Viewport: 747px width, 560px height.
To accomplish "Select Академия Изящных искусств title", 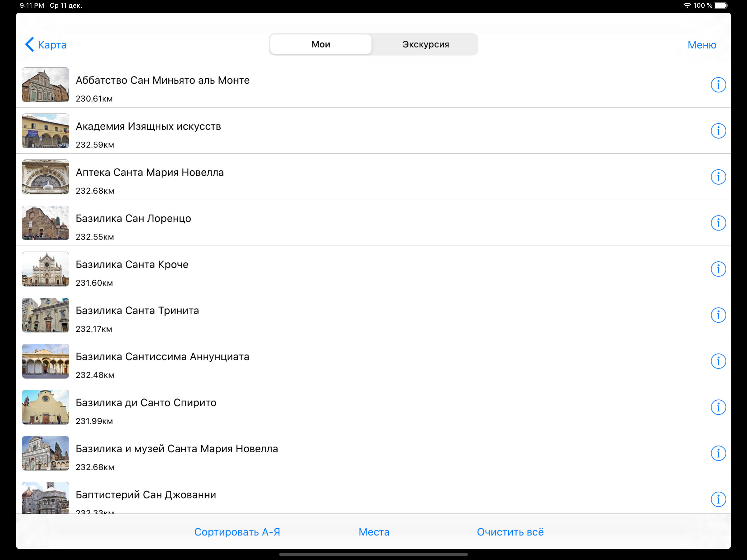I will [148, 126].
